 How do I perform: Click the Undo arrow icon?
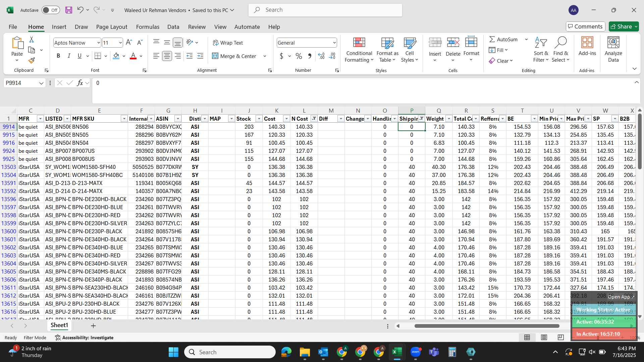pos(80,10)
